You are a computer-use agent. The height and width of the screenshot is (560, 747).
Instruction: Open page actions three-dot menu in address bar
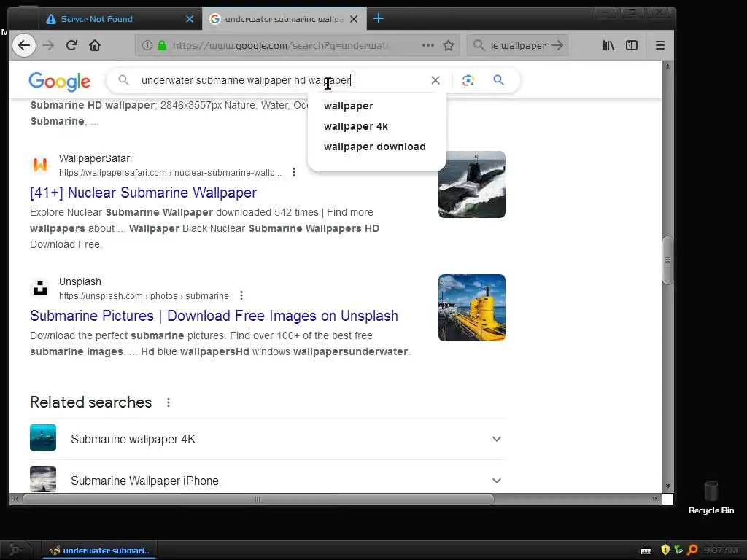tap(427, 45)
